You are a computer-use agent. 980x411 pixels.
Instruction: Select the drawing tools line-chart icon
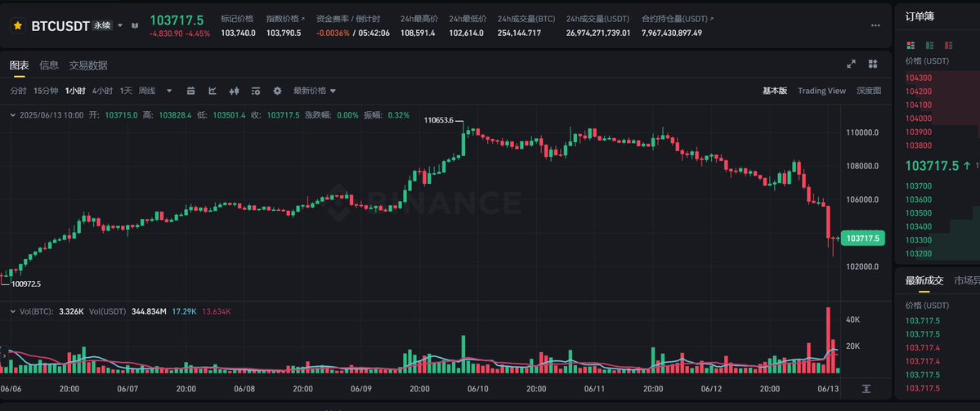pos(213,92)
